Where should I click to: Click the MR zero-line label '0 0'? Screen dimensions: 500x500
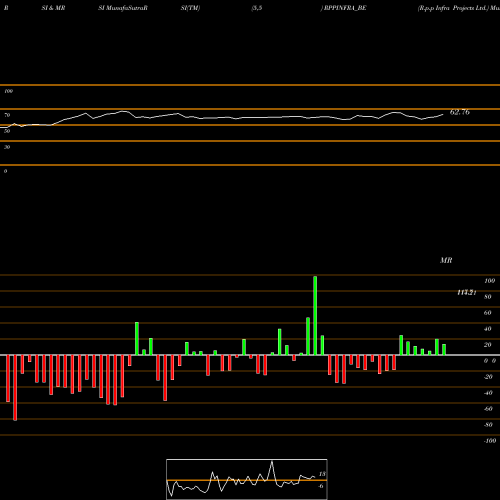[490, 361]
